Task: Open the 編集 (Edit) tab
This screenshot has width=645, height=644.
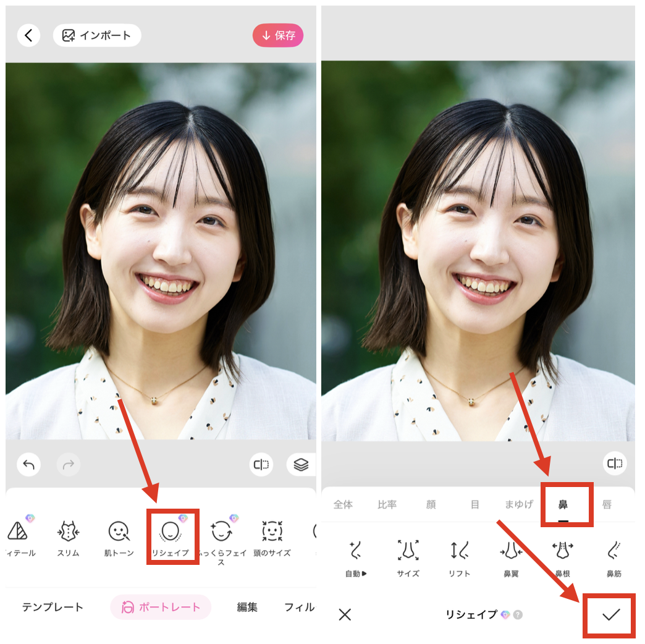Action: (247, 607)
